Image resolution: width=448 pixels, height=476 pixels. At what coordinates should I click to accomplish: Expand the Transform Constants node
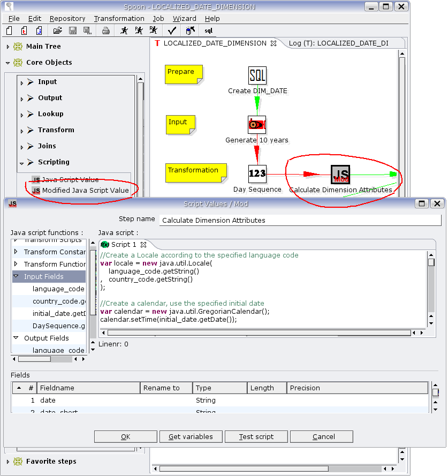16,252
